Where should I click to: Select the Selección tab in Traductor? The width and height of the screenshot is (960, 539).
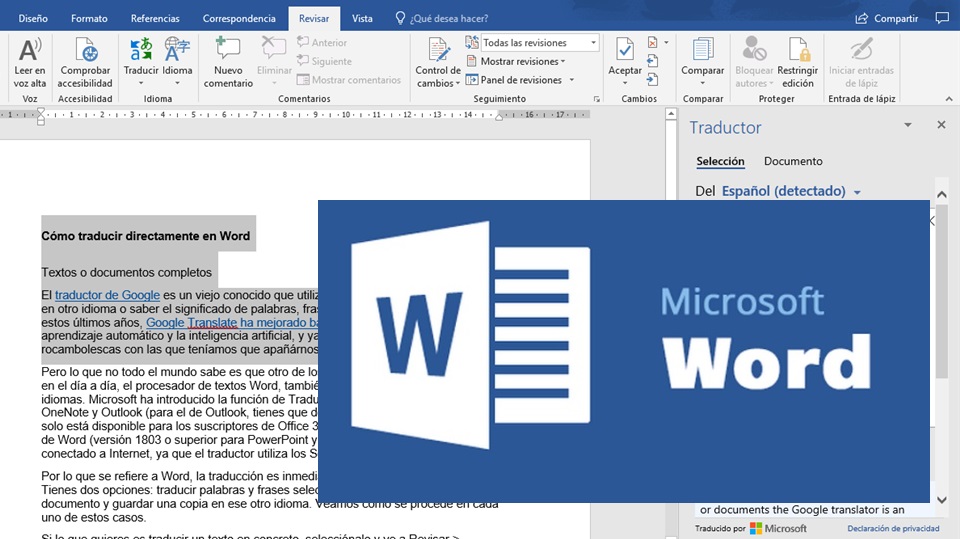click(x=720, y=161)
